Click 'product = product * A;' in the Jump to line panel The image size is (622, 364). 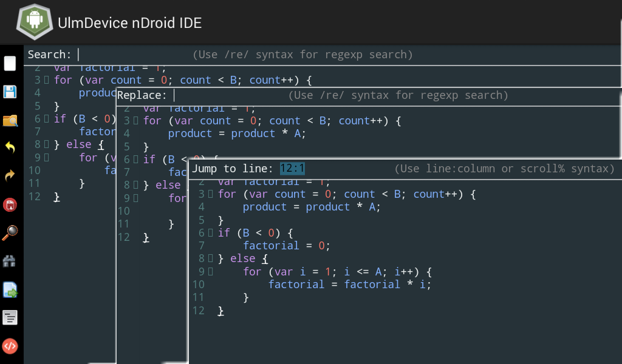[x=312, y=207]
